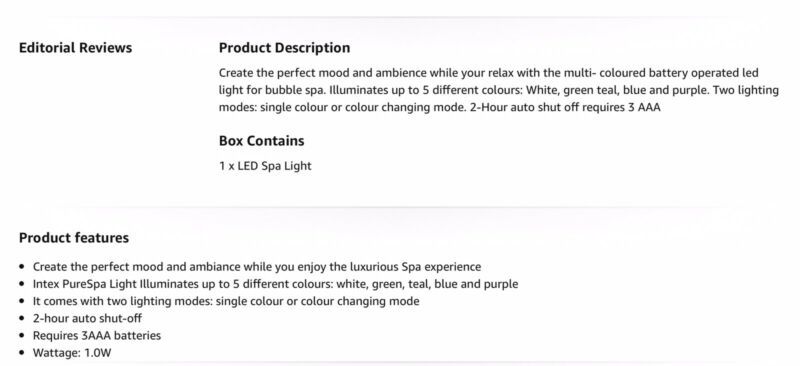Click the Box Contains heading
Screen dimensions: 800x366
pos(261,141)
